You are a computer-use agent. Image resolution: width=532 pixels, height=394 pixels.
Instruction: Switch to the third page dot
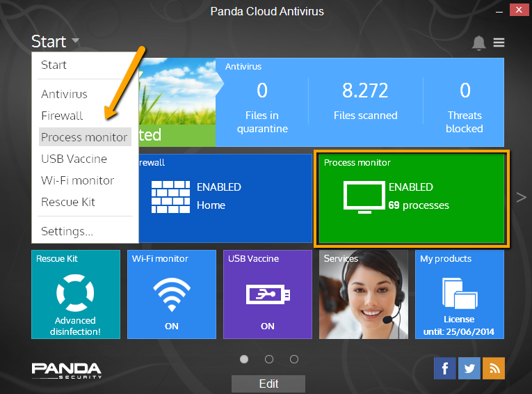[294, 359]
